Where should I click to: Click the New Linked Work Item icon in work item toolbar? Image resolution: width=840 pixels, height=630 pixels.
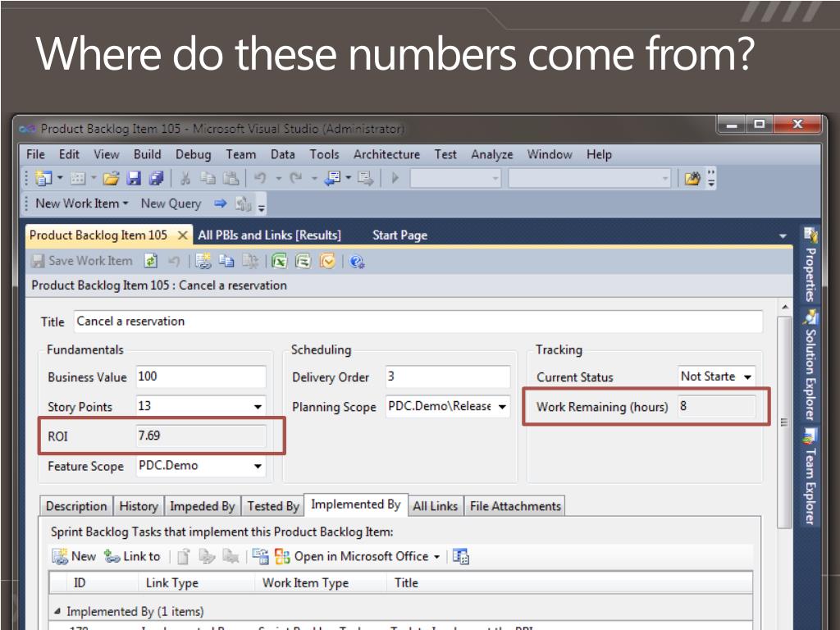coord(203,262)
